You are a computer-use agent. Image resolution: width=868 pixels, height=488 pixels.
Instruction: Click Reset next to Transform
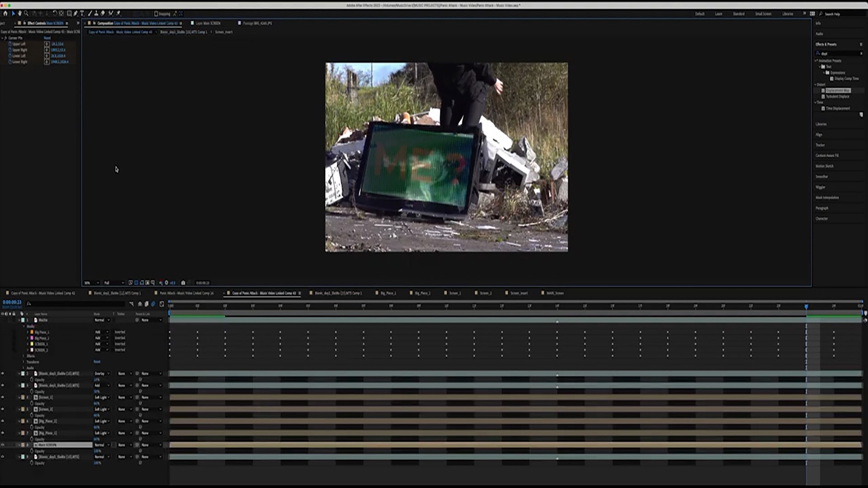point(97,362)
